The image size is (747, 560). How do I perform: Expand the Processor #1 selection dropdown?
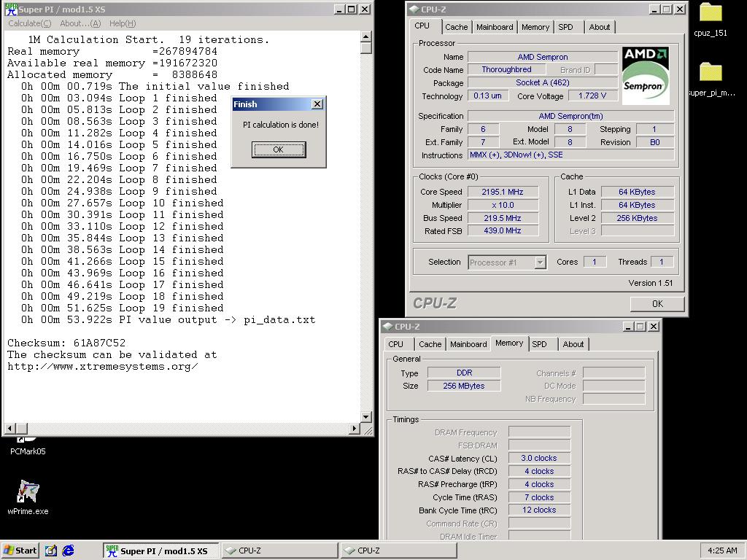click(x=540, y=262)
